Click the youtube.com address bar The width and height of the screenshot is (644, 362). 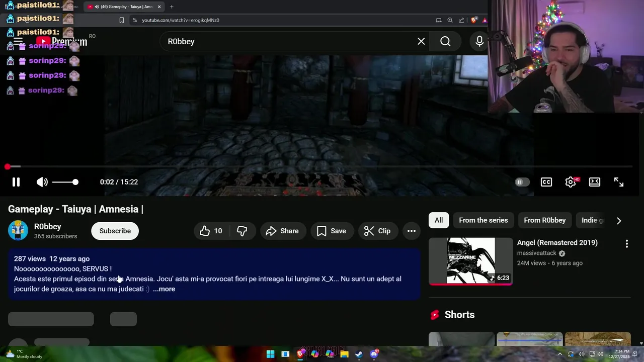point(282,20)
